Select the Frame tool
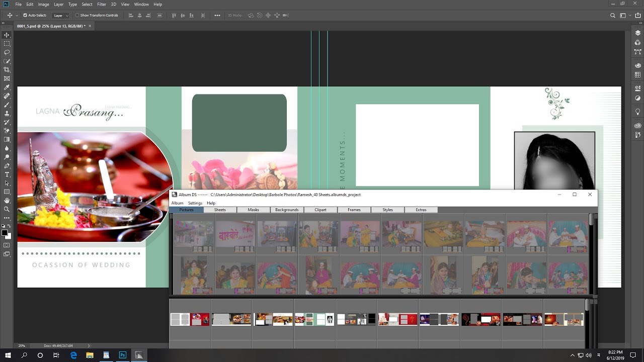 coord(7,78)
